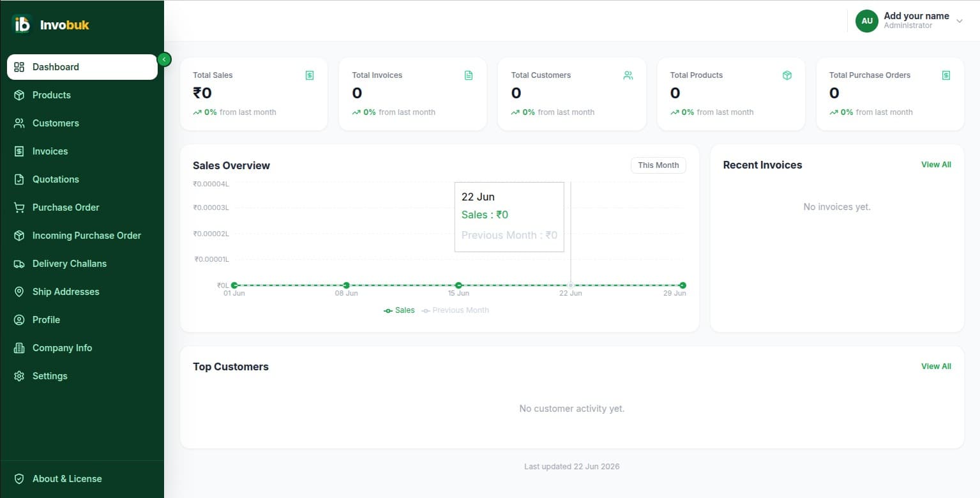Select Purchase Order in the sidebar
Viewport: 980px width, 498px height.
click(x=82, y=207)
